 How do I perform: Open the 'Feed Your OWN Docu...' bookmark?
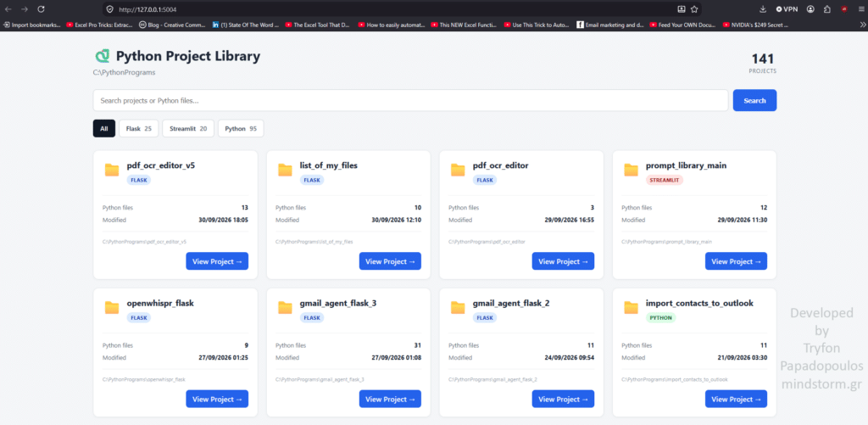(x=682, y=25)
